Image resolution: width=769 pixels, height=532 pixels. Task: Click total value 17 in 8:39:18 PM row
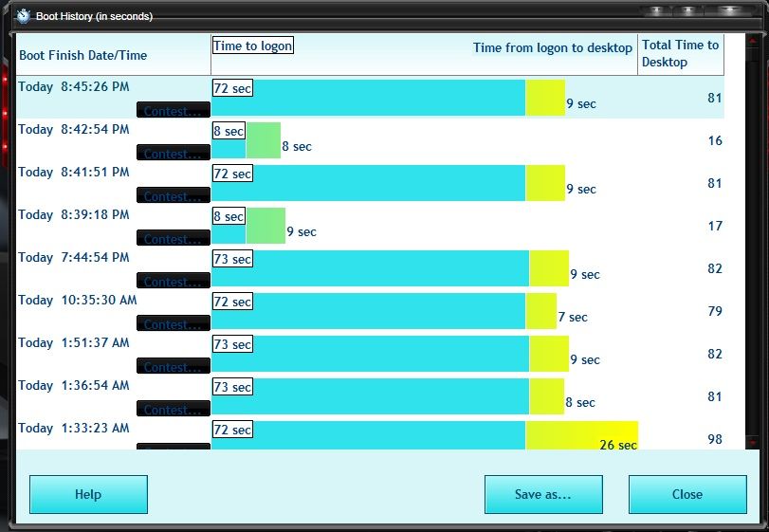pyautogui.click(x=715, y=226)
